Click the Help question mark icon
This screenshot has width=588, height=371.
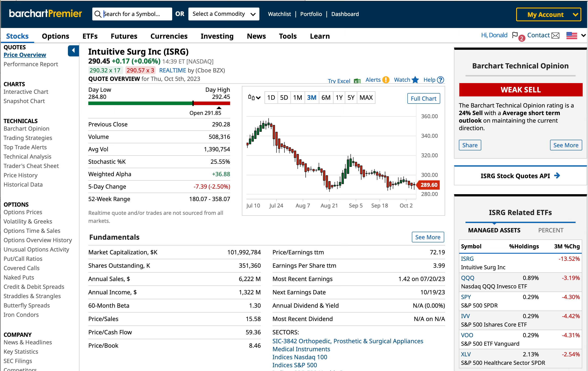point(440,80)
